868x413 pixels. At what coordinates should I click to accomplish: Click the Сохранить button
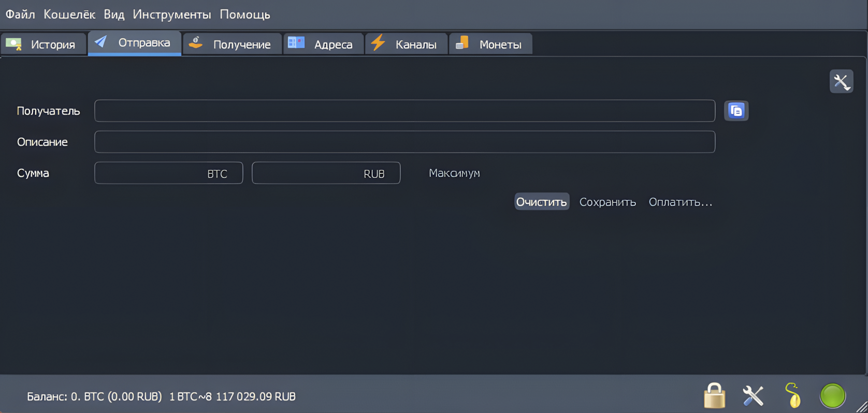click(607, 202)
